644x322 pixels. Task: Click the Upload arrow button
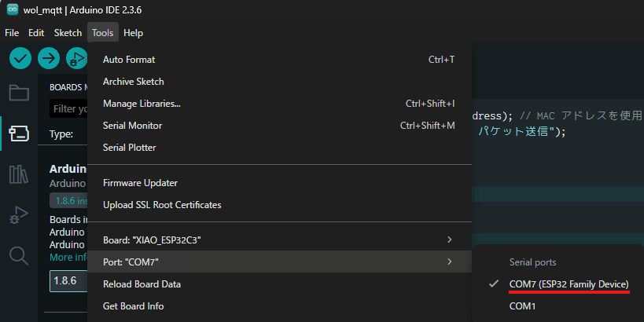(x=49, y=58)
